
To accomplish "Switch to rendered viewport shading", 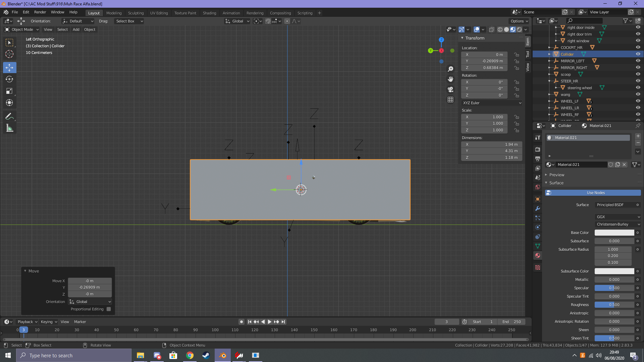I will click(519, 29).
